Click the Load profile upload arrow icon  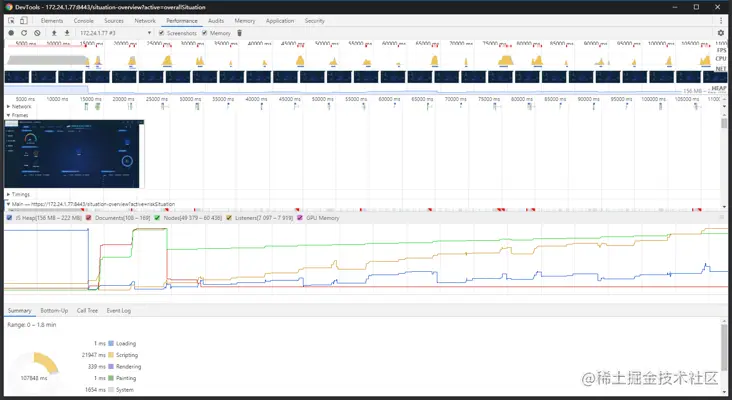click(54, 33)
